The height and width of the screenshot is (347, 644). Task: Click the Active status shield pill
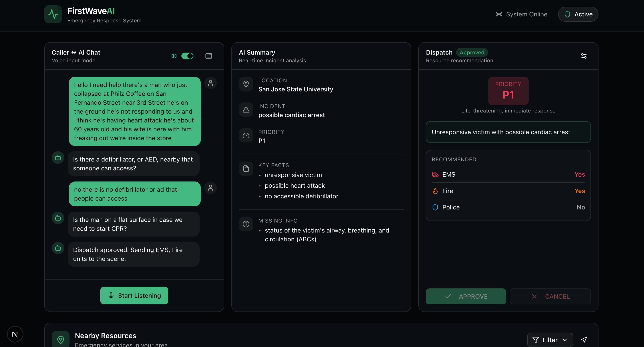(x=578, y=14)
